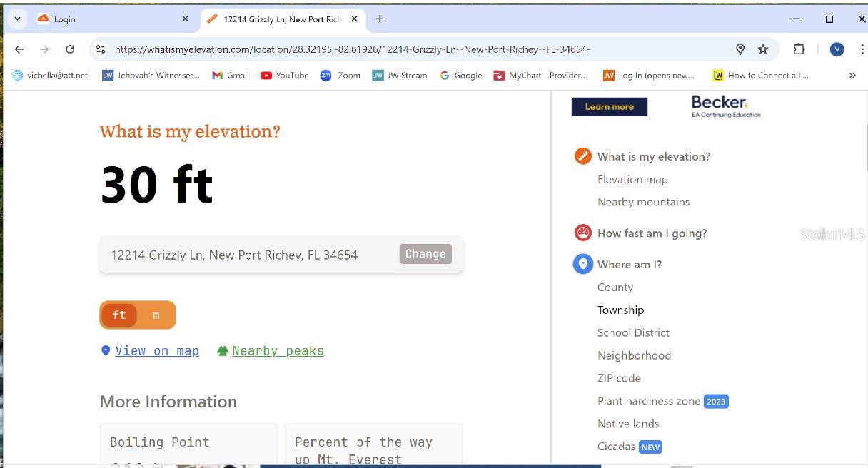868x468 pixels.
Task: Bookmark this page with the star icon
Action: 763,49
